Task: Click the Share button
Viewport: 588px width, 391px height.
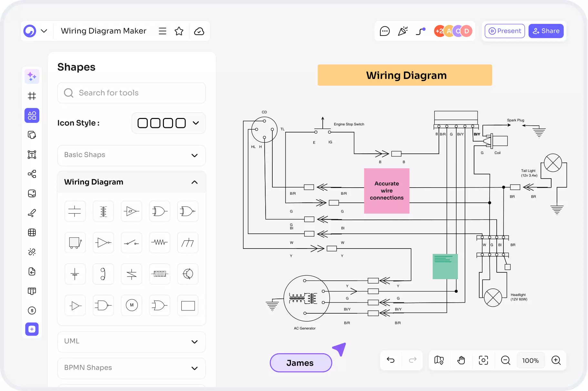Action: pyautogui.click(x=546, y=31)
